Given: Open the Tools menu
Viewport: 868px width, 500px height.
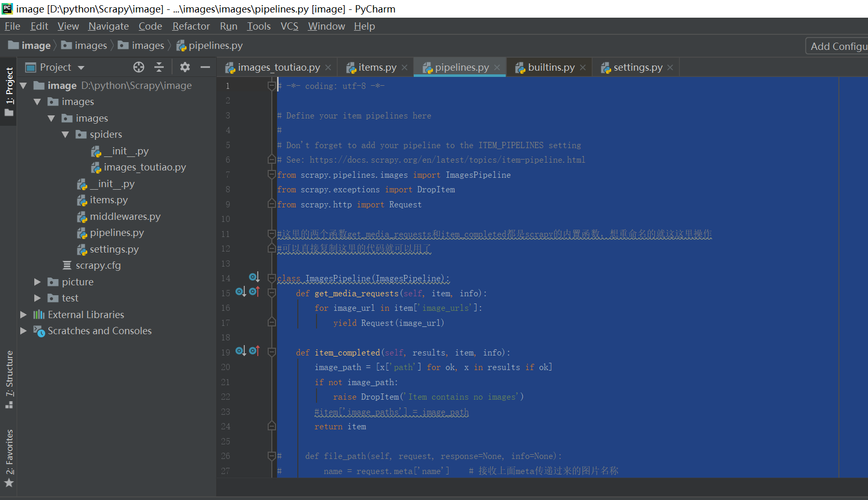Looking at the screenshot, I should click(x=259, y=26).
